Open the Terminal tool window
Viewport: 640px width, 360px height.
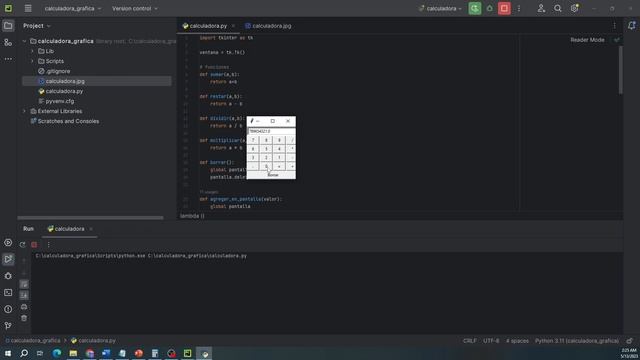coord(8,293)
